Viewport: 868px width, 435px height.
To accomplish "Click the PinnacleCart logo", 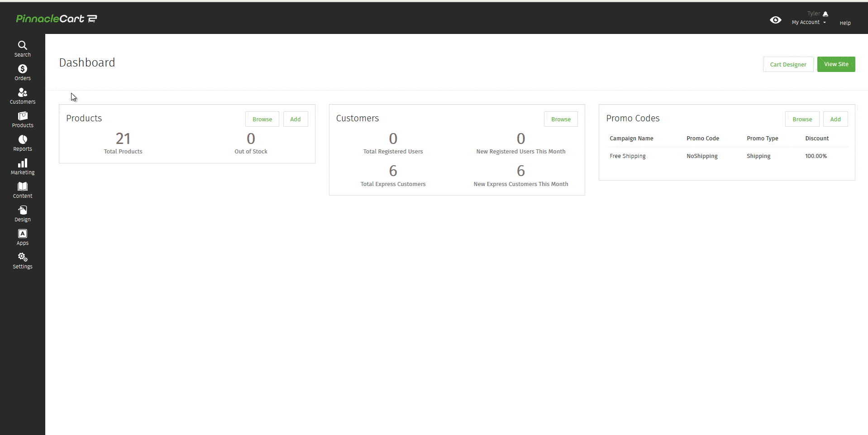I will point(57,19).
